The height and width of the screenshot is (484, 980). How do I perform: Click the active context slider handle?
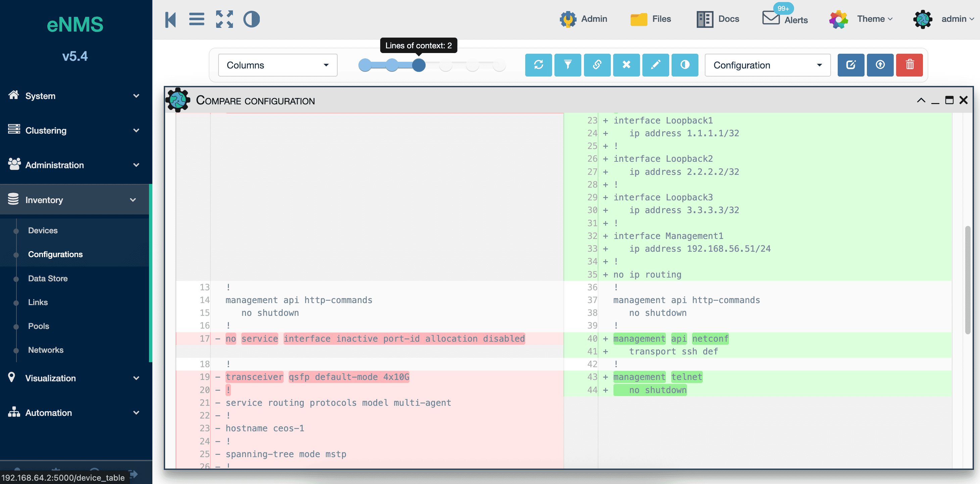tap(419, 65)
